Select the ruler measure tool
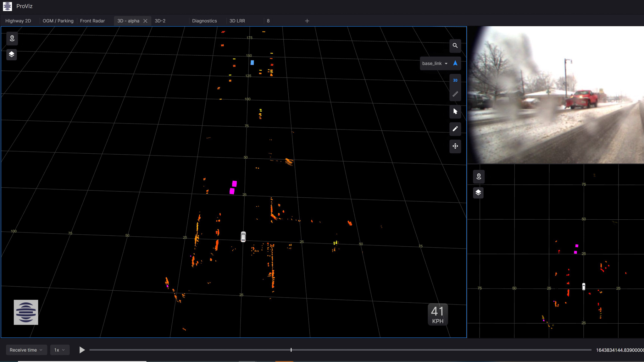644x362 pixels. coord(455,94)
